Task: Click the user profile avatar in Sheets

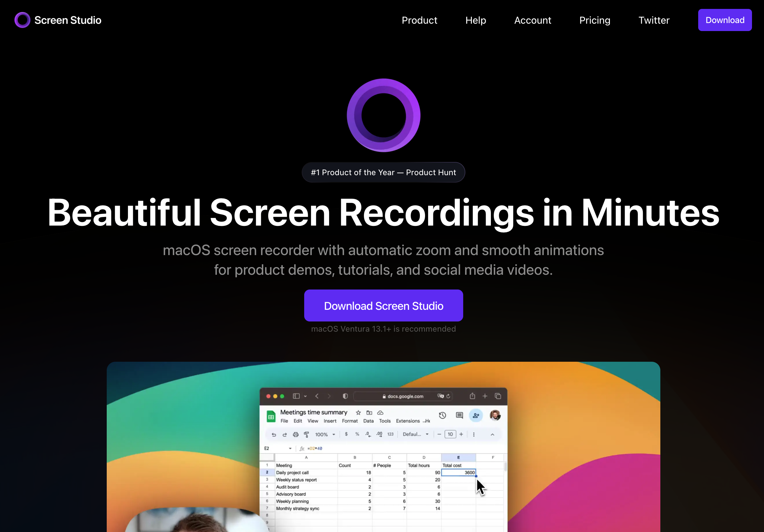Action: click(x=495, y=415)
